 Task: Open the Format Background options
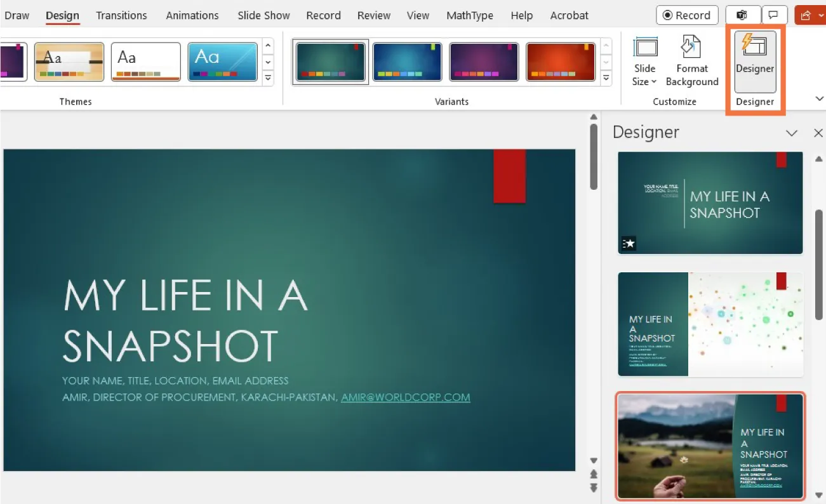pos(691,60)
